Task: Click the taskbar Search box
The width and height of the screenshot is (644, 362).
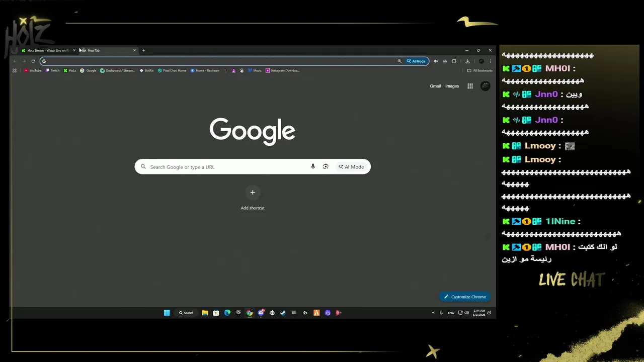Action: tap(186, 313)
